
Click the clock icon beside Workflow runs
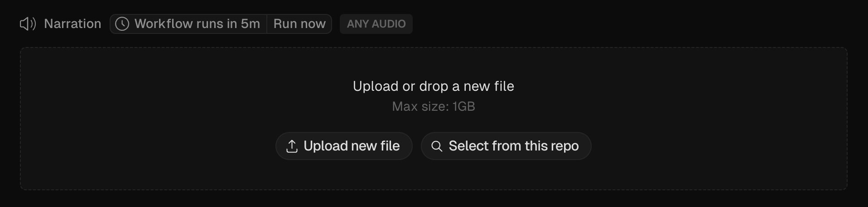[x=122, y=24]
